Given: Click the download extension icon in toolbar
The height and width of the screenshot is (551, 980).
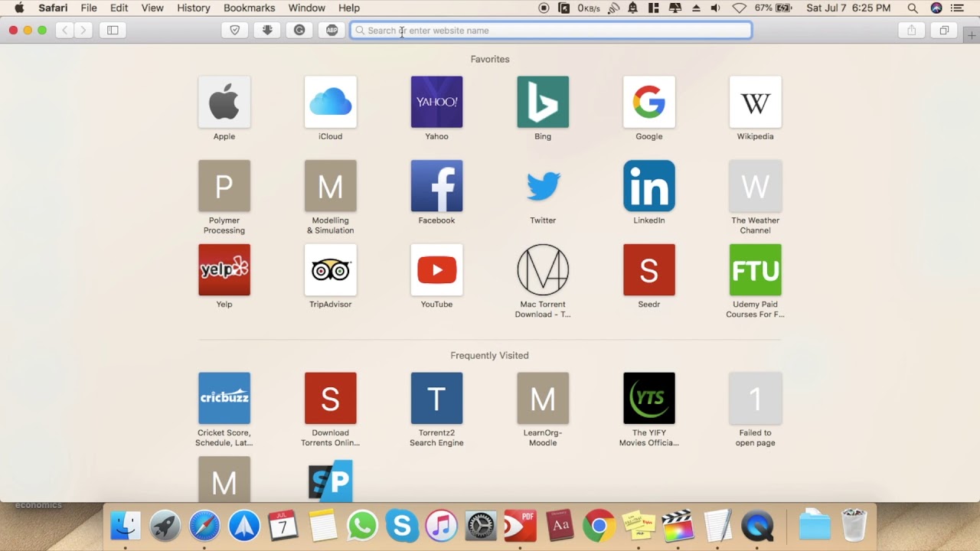Looking at the screenshot, I should (267, 31).
